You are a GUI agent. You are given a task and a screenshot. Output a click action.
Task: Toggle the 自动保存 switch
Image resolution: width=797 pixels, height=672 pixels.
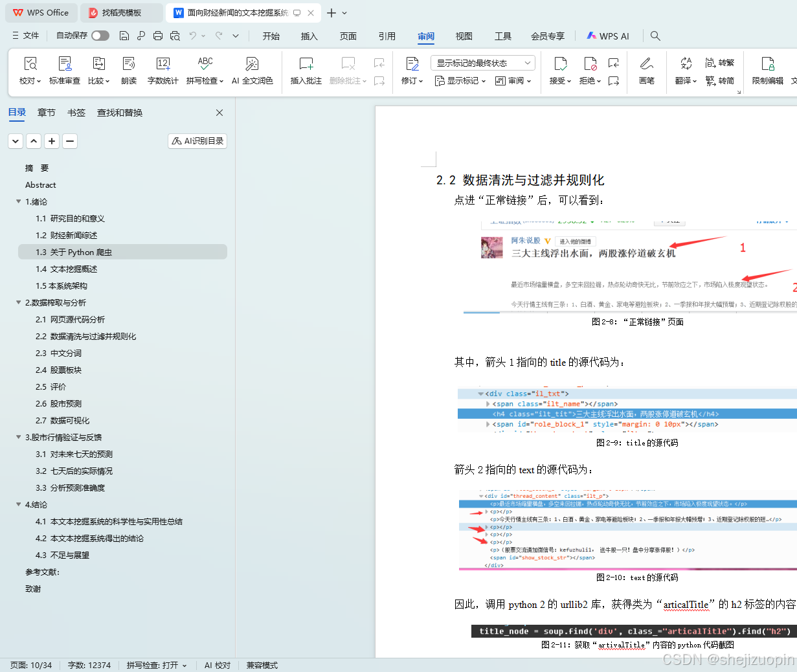click(100, 36)
